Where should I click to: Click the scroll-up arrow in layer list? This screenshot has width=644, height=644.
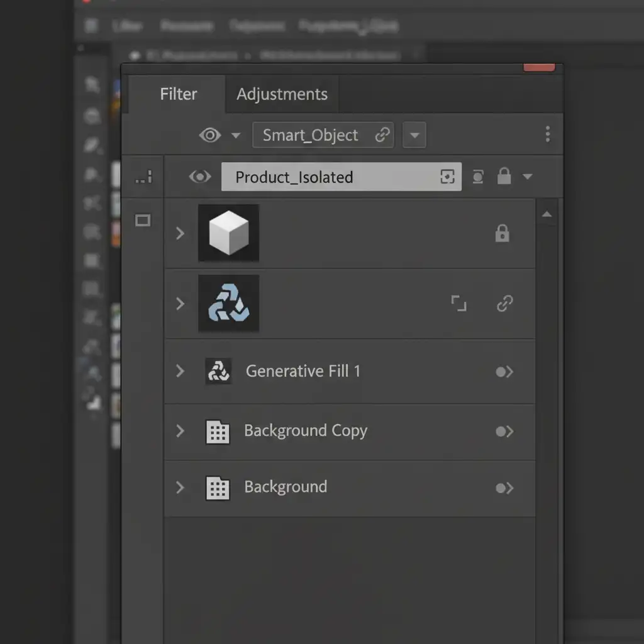pos(547,214)
